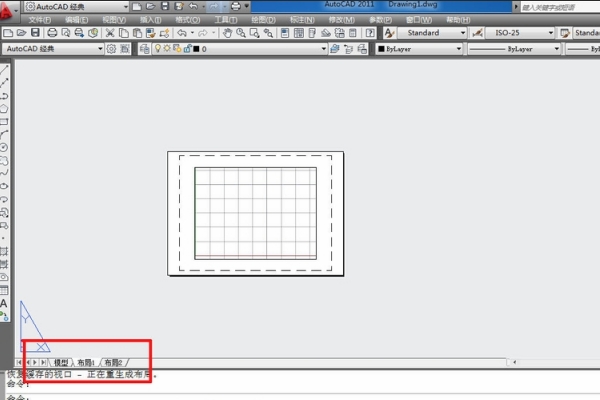The width and height of the screenshot is (600, 400).
Task: Click the horizontal scrollbar left arrow
Action: pos(515,362)
